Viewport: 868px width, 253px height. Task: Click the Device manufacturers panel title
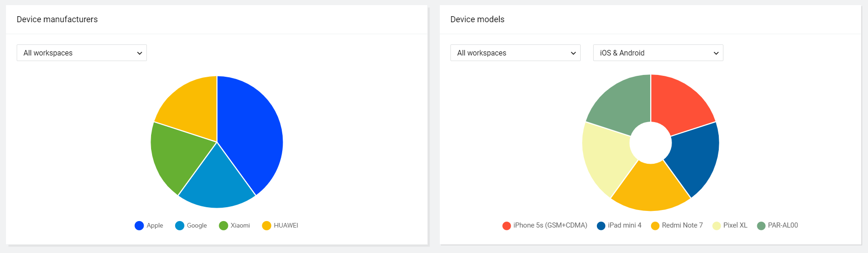click(57, 19)
